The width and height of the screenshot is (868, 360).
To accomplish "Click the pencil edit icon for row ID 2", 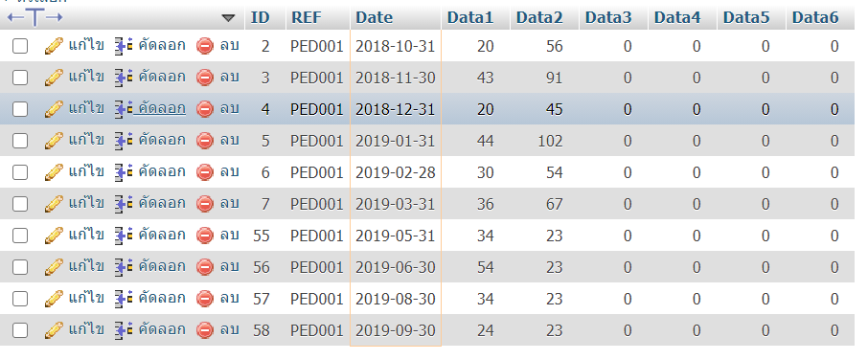I will pyautogui.click(x=54, y=46).
